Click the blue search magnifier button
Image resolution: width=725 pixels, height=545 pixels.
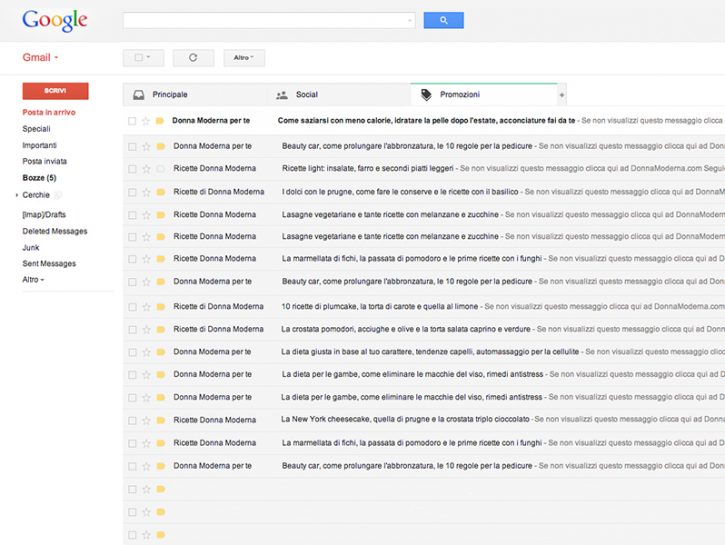click(443, 20)
